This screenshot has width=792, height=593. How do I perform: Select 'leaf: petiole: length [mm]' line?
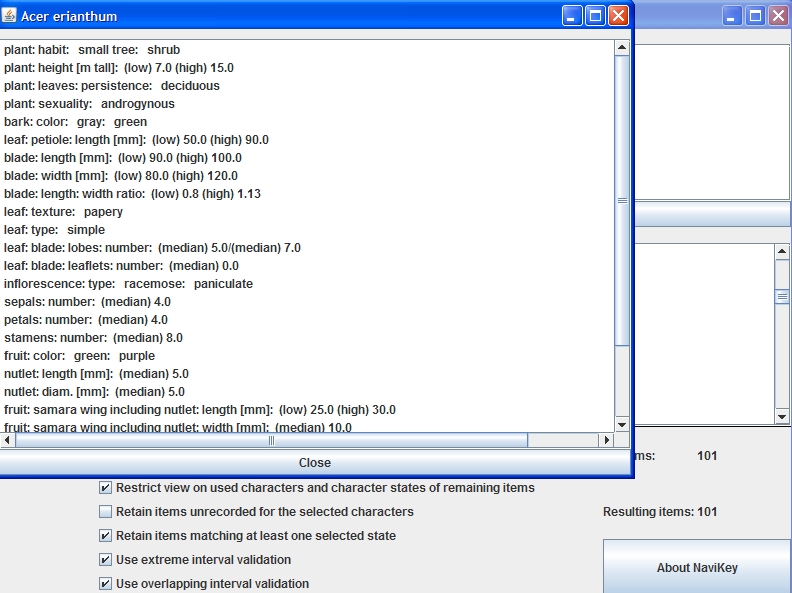coord(136,140)
